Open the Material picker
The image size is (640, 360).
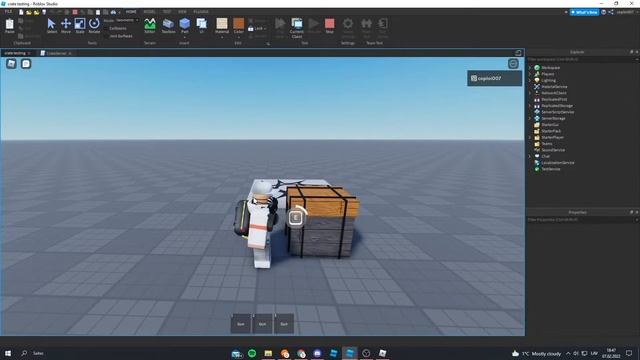coord(222,26)
